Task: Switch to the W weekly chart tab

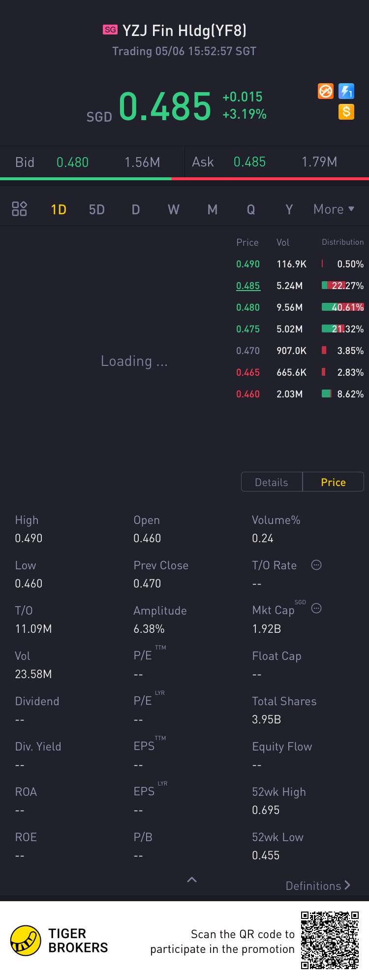Action: (x=174, y=210)
